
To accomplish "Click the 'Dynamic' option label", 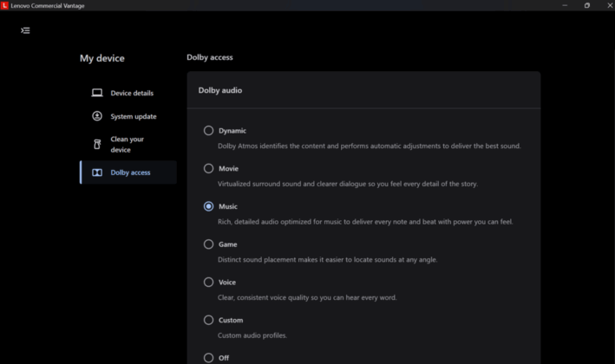I will point(232,131).
